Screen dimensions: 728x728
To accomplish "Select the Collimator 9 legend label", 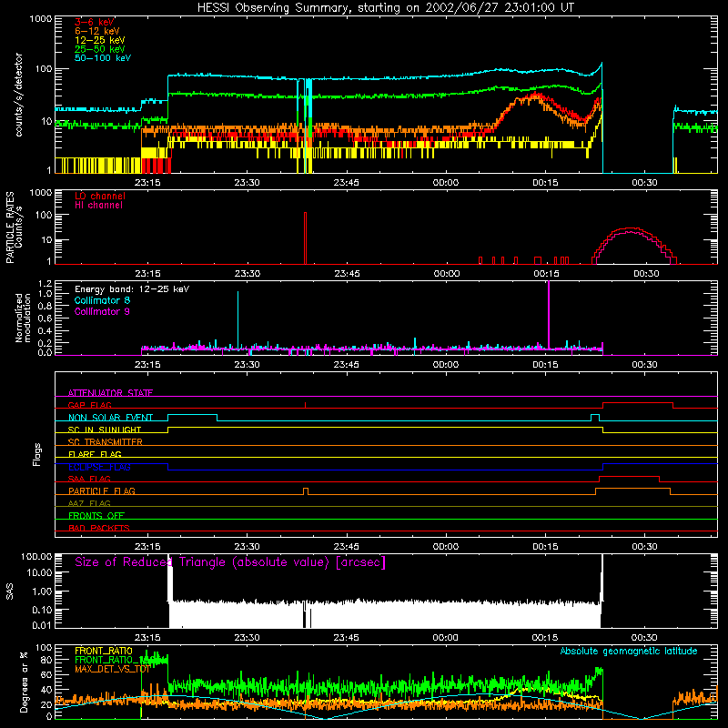I will pos(102,311).
